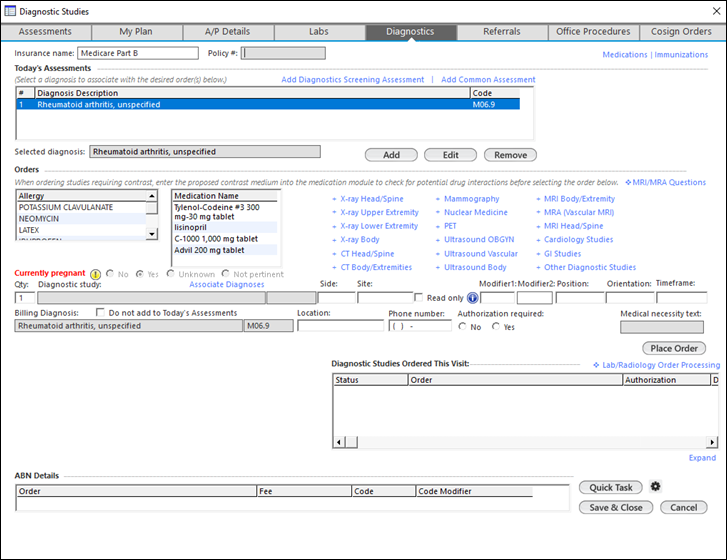Click the Add assessment button

391,155
